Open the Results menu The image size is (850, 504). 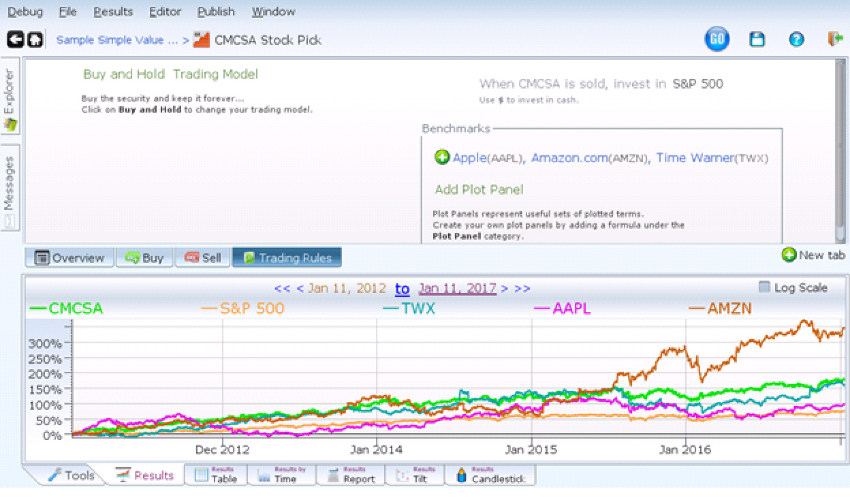pyautogui.click(x=114, y=12)
